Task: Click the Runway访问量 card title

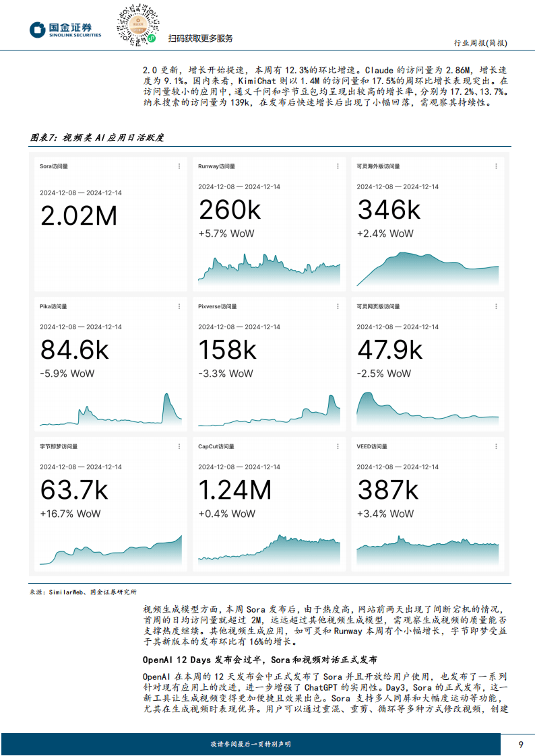Action: tap(216, 166)
